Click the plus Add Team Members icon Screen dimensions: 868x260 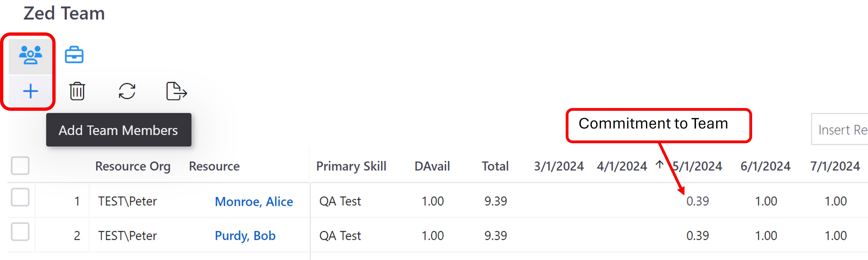[x=30, y=91]
